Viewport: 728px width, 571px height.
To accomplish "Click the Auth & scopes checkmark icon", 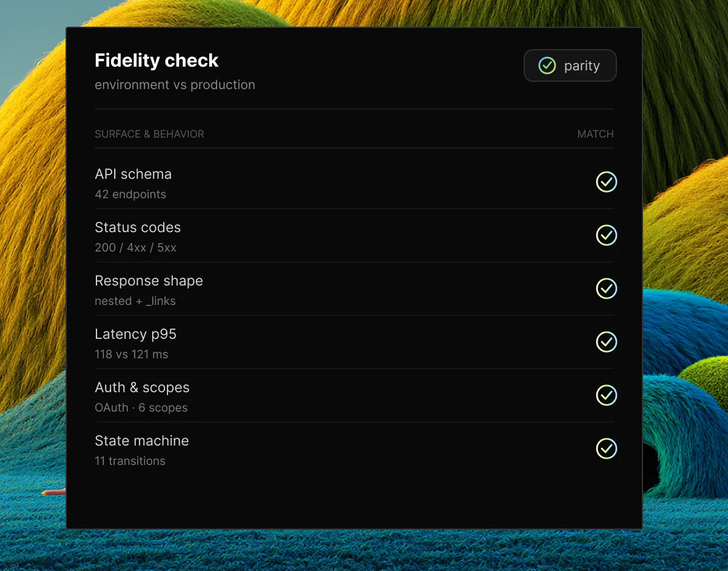I will pyautogui.click(x=606, y=395).
